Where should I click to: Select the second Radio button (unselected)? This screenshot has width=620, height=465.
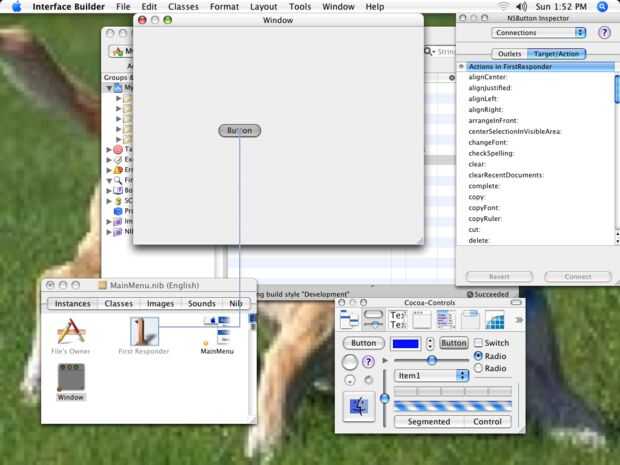478,368
